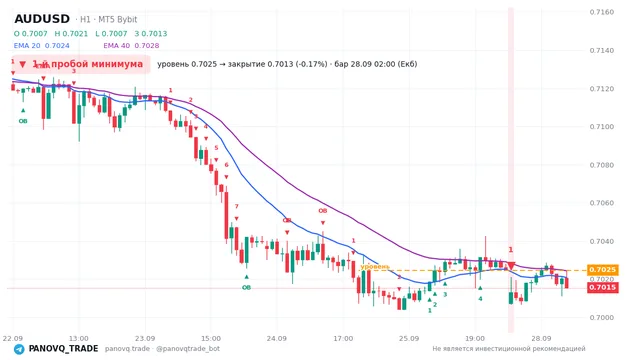Viewport: 640px width, 360px height.
Task: Click the orange 0.7025 price tag
Action: pos(602,270)
